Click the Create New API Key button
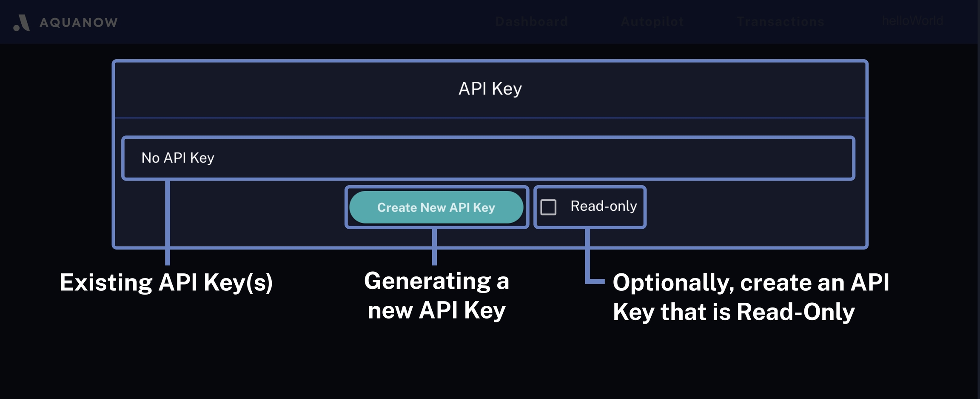The width and height of the screenshot is (980, 399). [436, 207]
